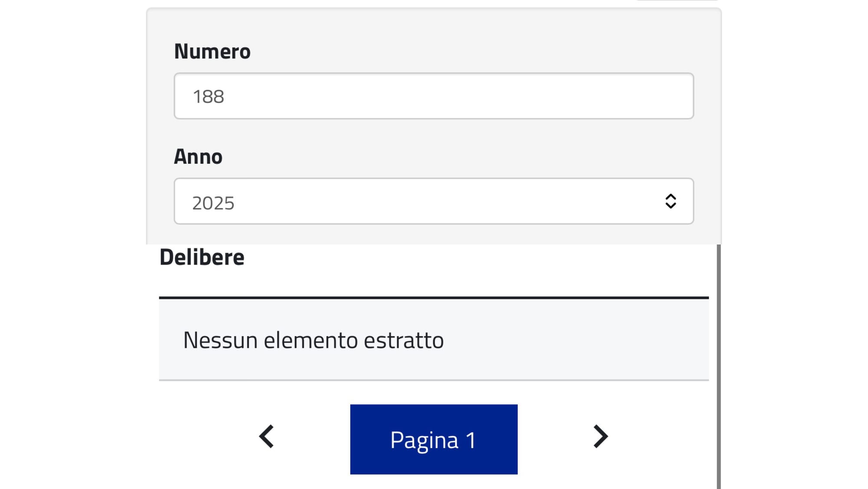Click the Numero field label
Screen dimensions: 868x489
[212, 51]
